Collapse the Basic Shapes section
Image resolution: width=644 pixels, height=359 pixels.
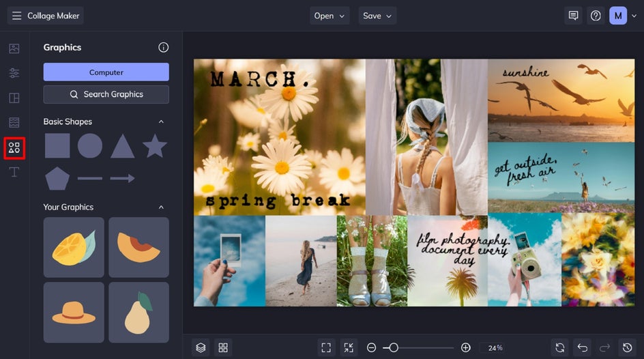pos(161,121)
